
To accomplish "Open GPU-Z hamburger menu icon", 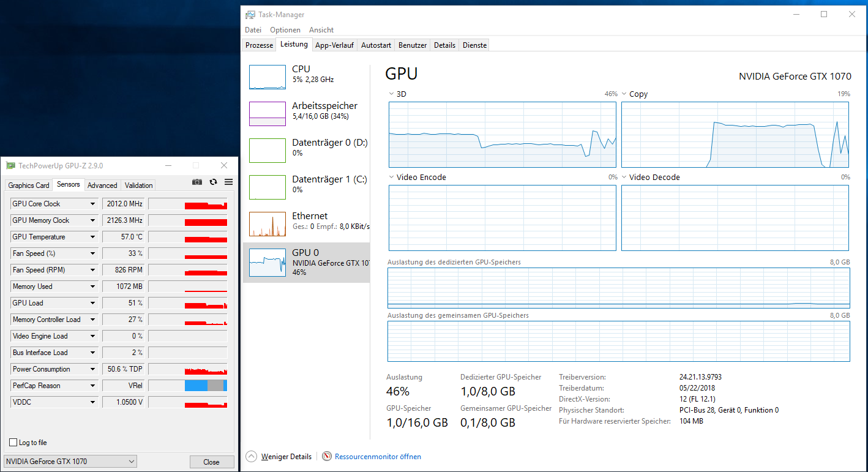I will point(228,182).
